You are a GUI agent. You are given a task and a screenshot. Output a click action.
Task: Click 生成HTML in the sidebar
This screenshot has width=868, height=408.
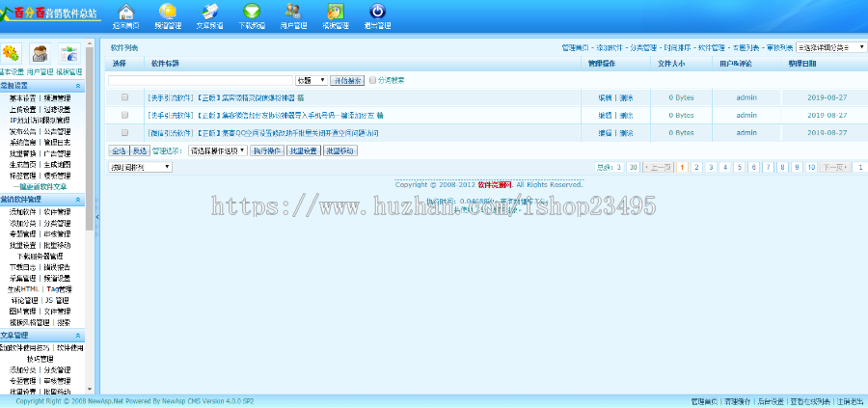click(x=23, y=289)
